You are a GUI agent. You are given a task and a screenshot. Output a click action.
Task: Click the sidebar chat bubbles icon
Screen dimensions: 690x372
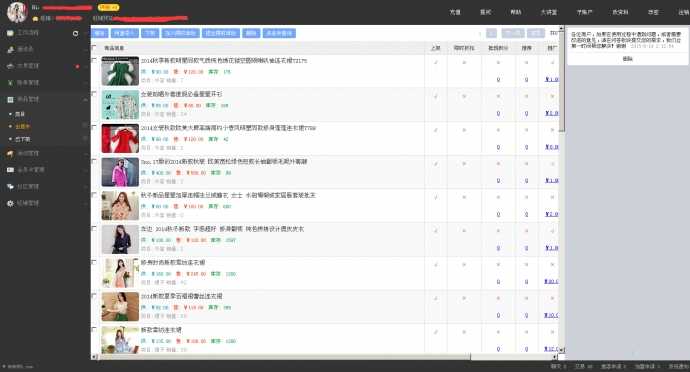point(10,187)
